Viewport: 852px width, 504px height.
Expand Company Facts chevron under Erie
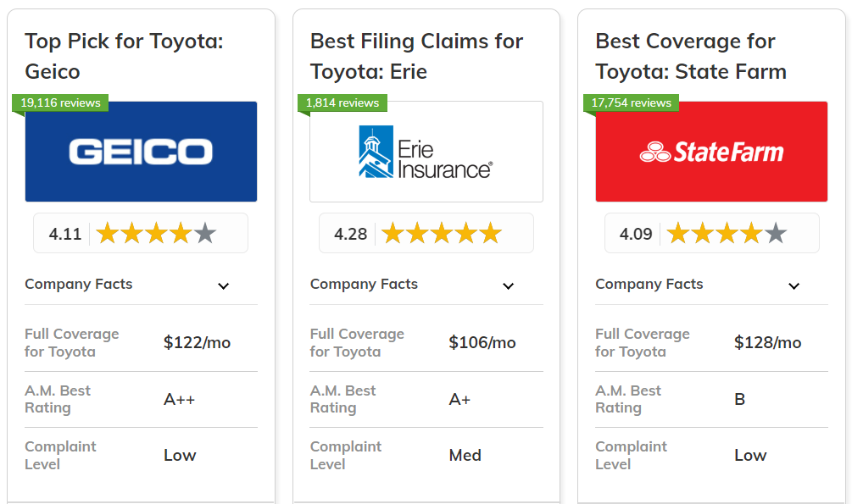pyautogui.click(x=508, y=285)
